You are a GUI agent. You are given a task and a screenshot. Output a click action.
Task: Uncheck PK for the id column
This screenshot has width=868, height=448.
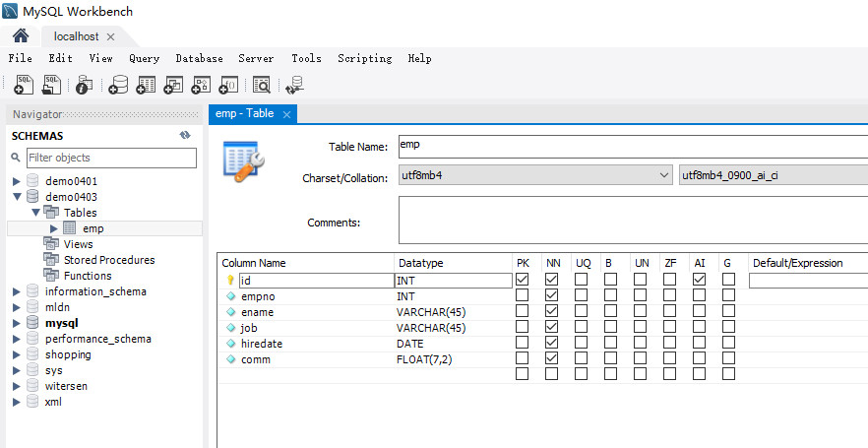point(522,279)
